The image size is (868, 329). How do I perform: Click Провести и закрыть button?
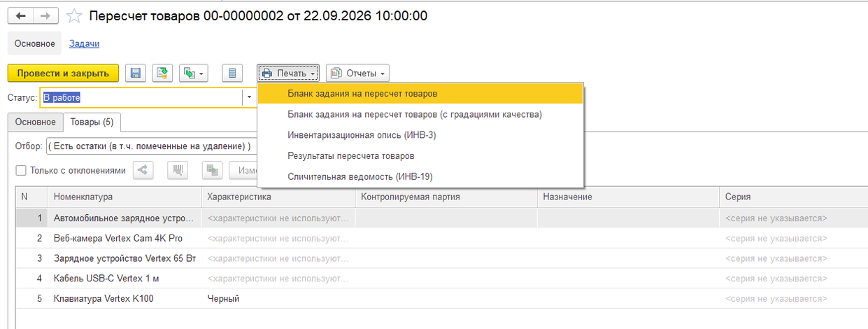click(63, 73)
